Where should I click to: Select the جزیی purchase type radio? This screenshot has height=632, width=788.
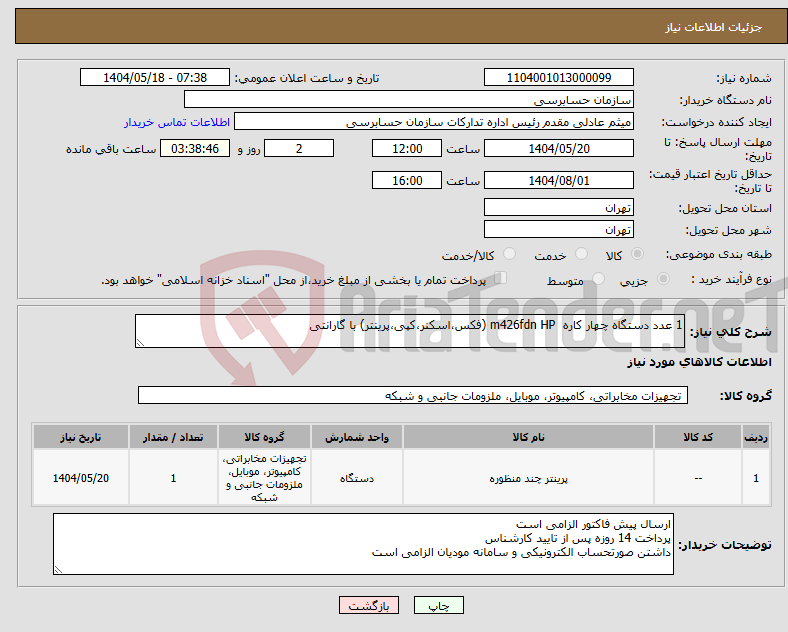click(663, 278)
